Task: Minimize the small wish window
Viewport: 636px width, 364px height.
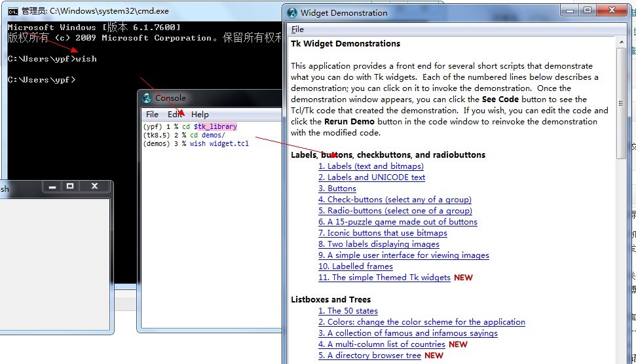Action: coord(52,186)
